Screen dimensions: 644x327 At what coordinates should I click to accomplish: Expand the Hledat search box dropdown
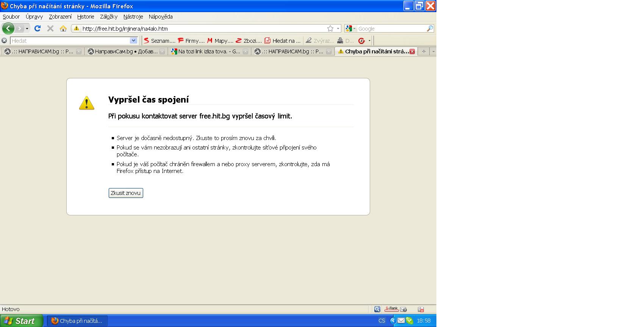click(x=133, y=40)
